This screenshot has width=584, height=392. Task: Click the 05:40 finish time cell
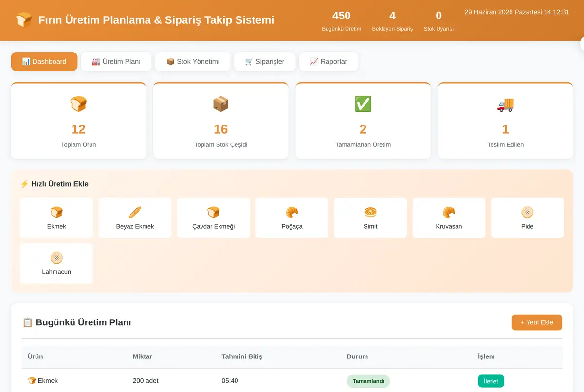tap(230, 381)
